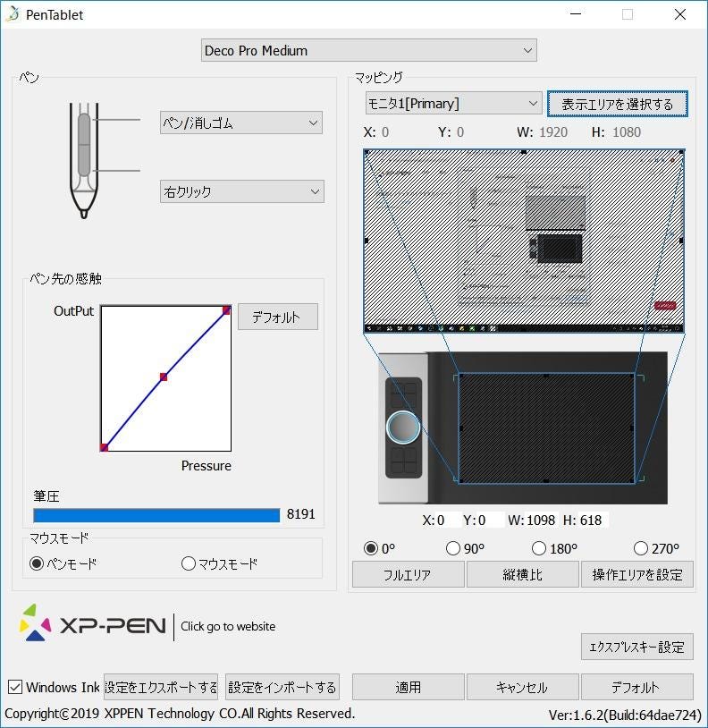Select 270° rotation
Image resolution: width=708 pixels, height=728 pixels.
656,548
